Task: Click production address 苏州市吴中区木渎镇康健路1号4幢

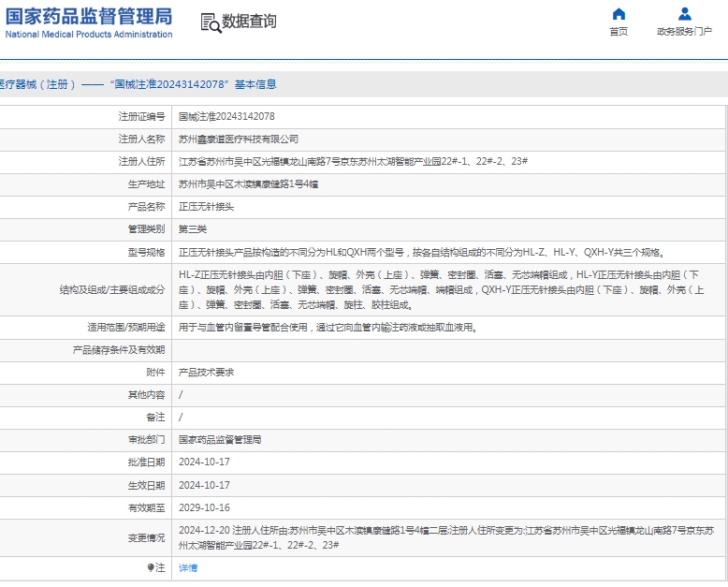Action: [x=248, y=184]
